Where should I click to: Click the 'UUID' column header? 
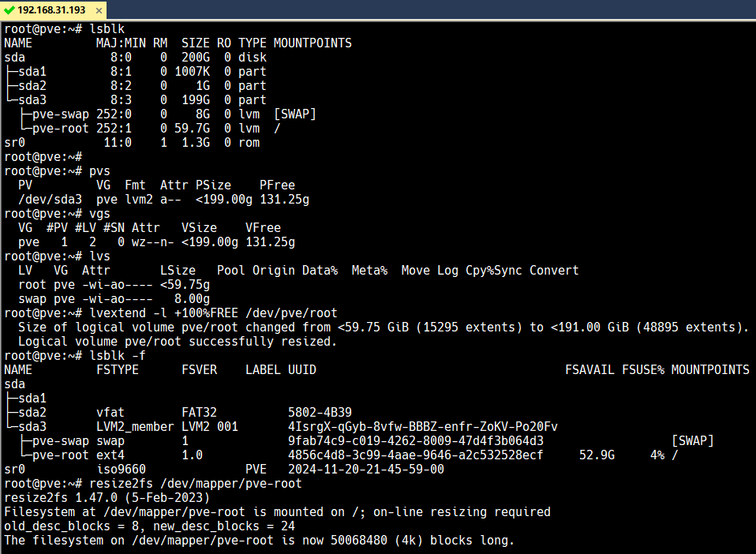301,370
